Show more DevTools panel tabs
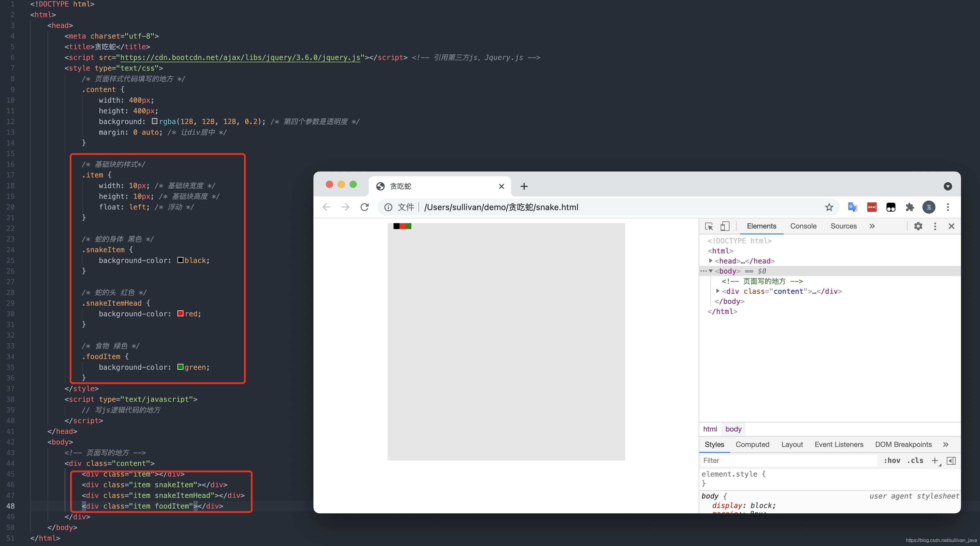980x546 pixels. click(872, 226)
